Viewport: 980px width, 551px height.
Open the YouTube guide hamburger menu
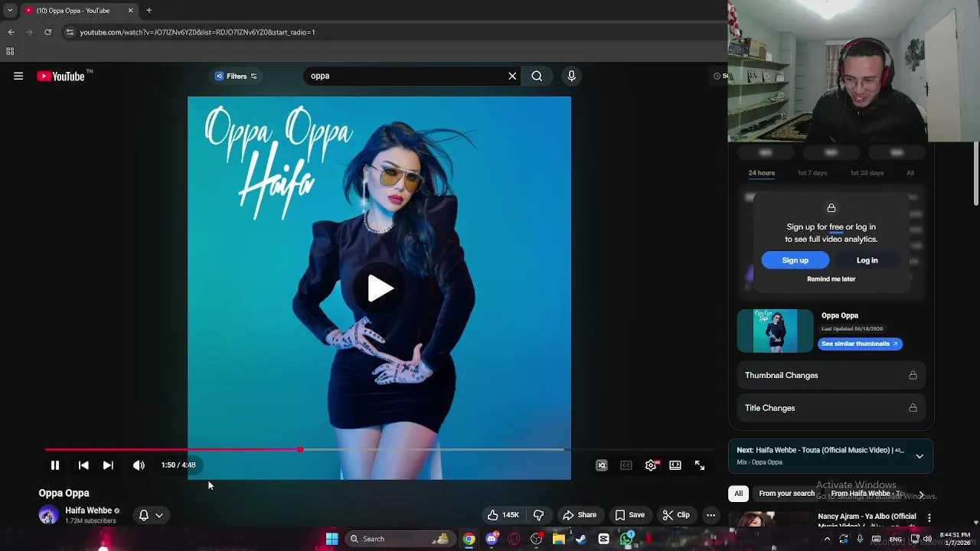[18, 76]
